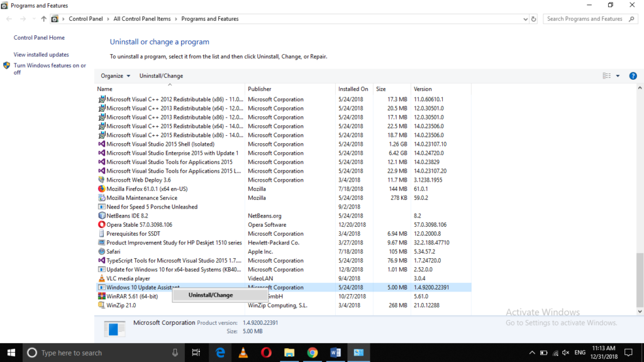Open VLC from the taskbar
Image resolution: width=644 pixels, height=362 pixels.
[x=243, y=353]
